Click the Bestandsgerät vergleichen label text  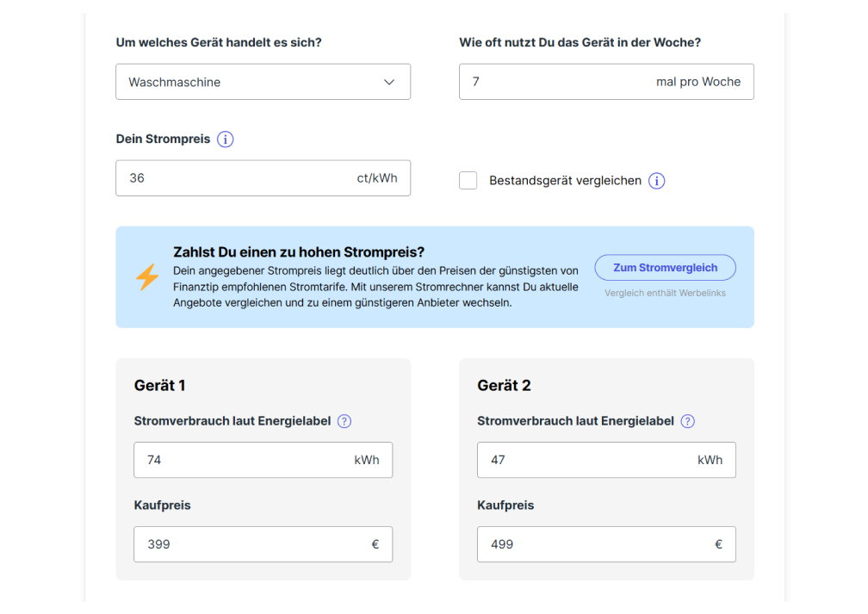click(x=565, y=181)
